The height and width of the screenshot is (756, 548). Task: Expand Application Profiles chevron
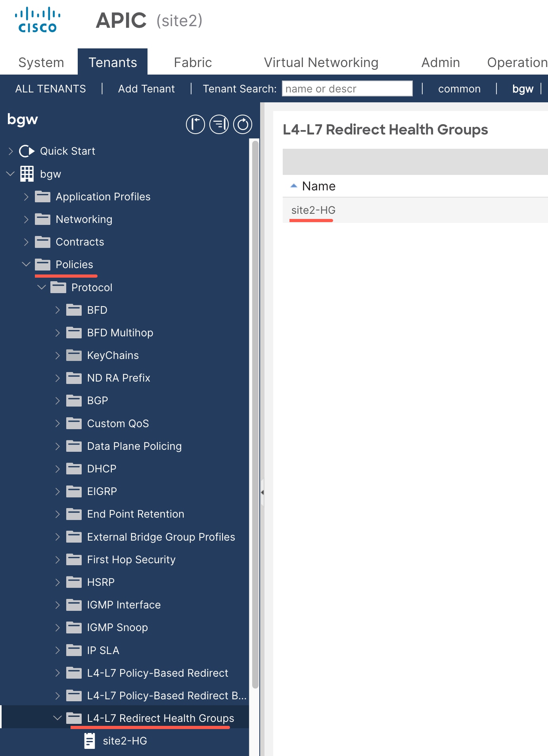[x=26, y=197]
